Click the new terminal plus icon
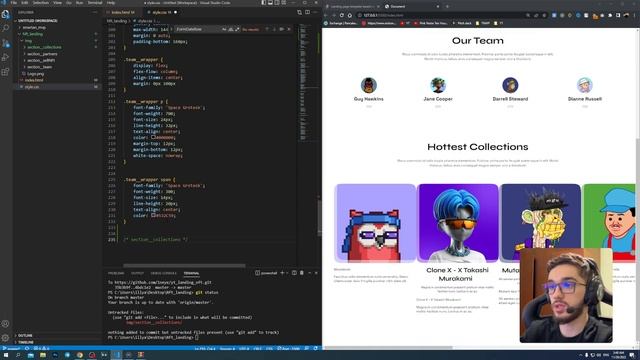Image resolution: width=640 pixels, height=360 pixels. (282, 273)
